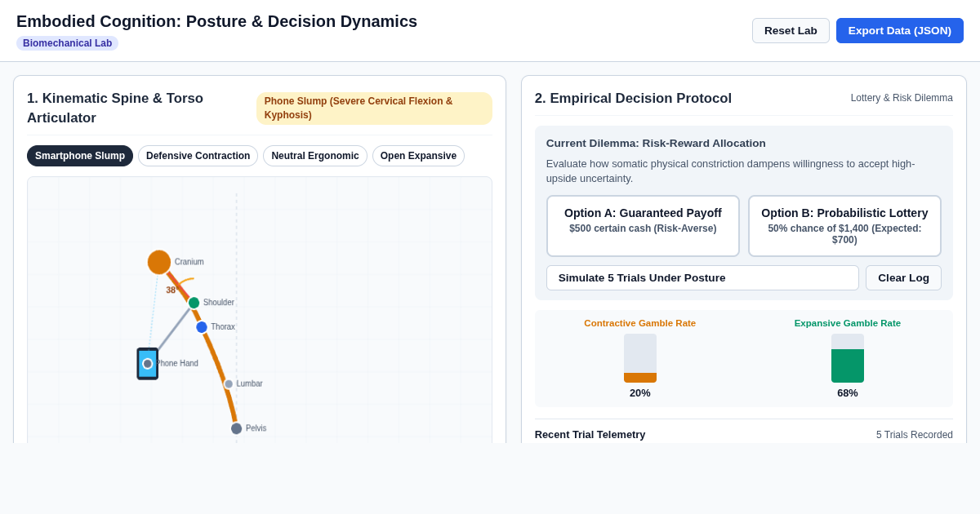Viewport: 980px width, 514px height.
Task: Click the 'Recent Trial Telemetry' heading
Action: click(590, 435)
